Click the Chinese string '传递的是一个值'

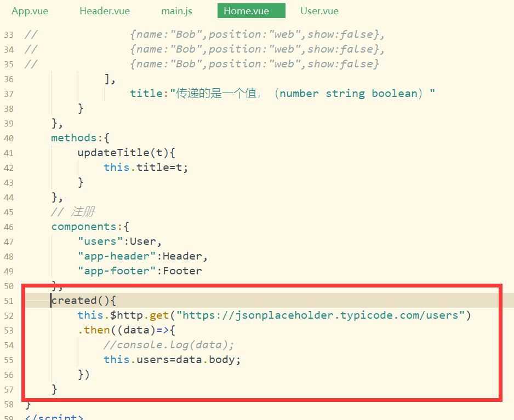pos(216,94)
